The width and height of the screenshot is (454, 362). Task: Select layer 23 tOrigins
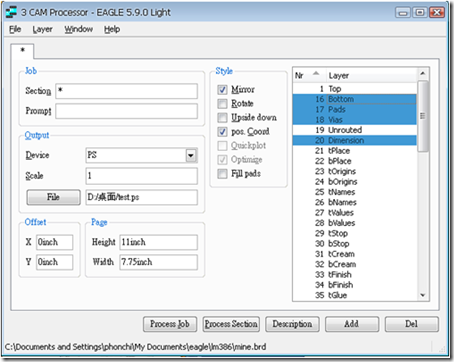tap(355, 171)
